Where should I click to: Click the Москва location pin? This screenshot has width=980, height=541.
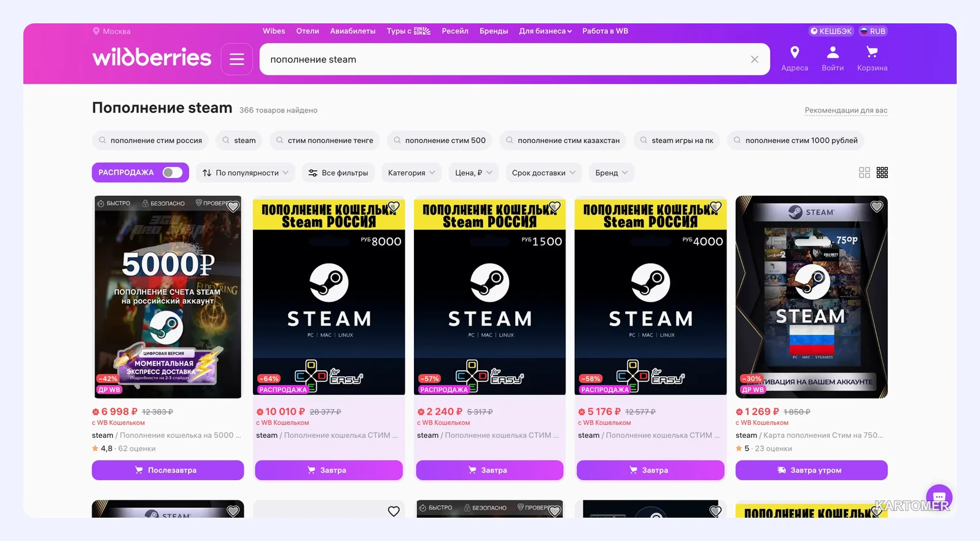point(96,31)
